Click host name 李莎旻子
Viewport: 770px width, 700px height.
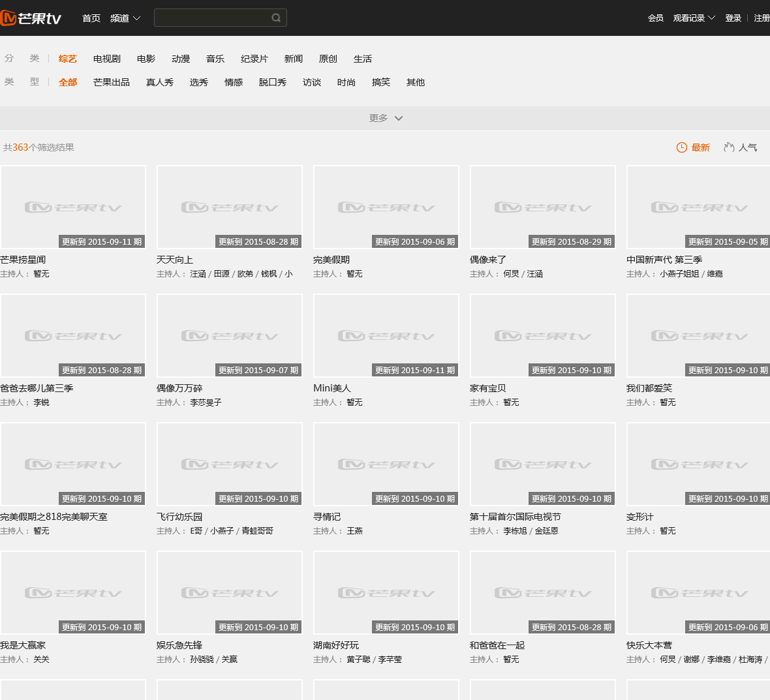click(x=206, y=403)
